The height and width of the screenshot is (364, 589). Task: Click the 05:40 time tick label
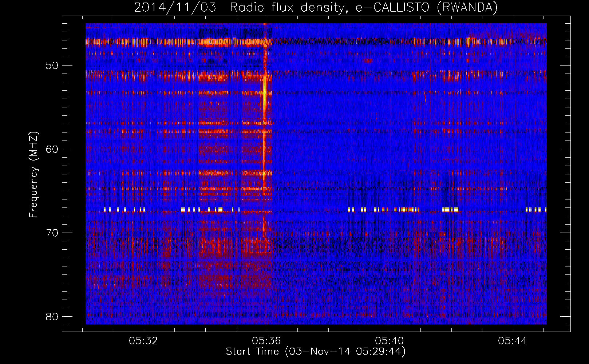click(390, 341)
